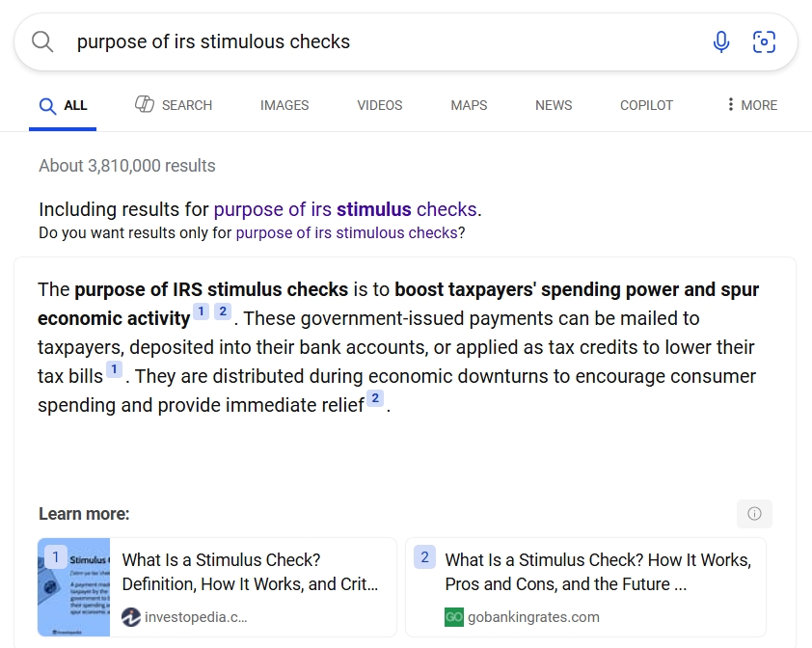This screenshot has width=812, height=648.
Task: Open the Copilot tab
Action: (646, 105)
